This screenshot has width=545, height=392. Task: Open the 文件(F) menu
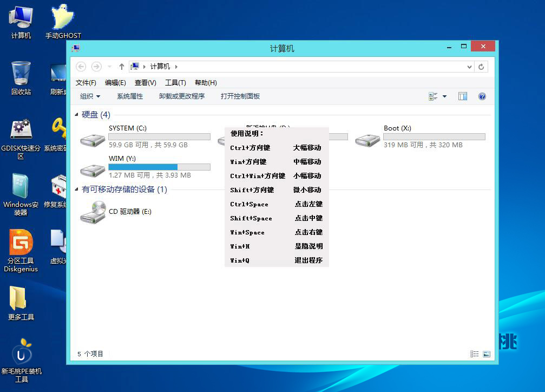86,83
